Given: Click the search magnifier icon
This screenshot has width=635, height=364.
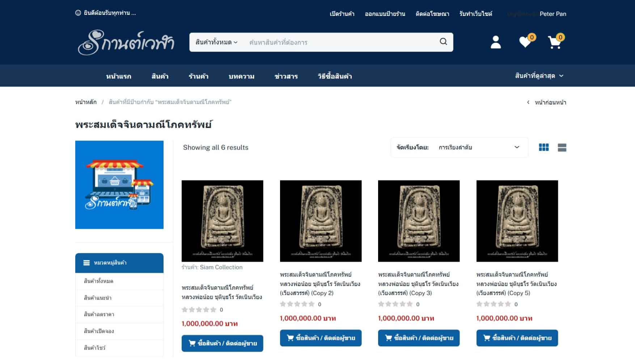Looking at the screenshot, I should tap(443, 42).
